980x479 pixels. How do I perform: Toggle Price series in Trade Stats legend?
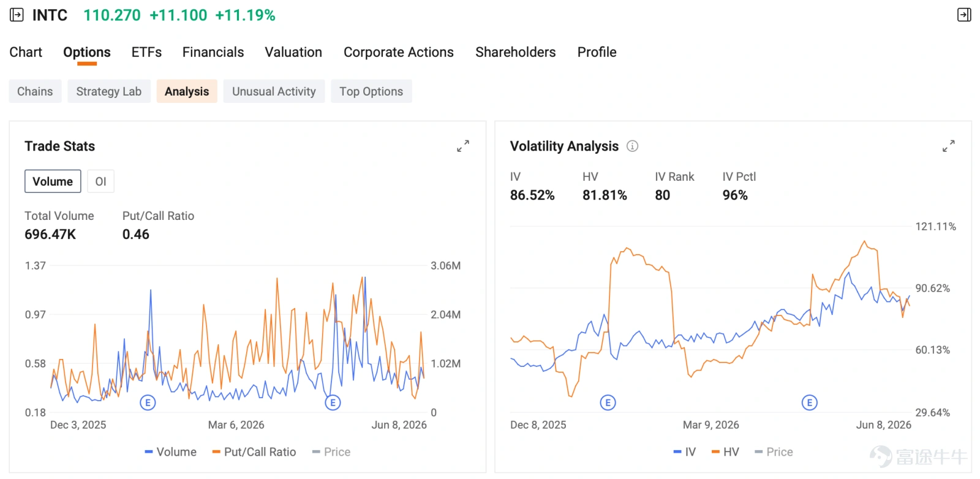[x=331, y=452]
